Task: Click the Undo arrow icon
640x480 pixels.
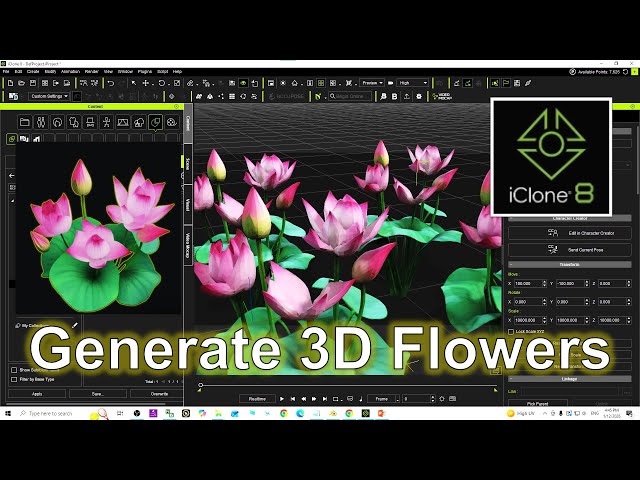Action: click(x=111, y=83)
